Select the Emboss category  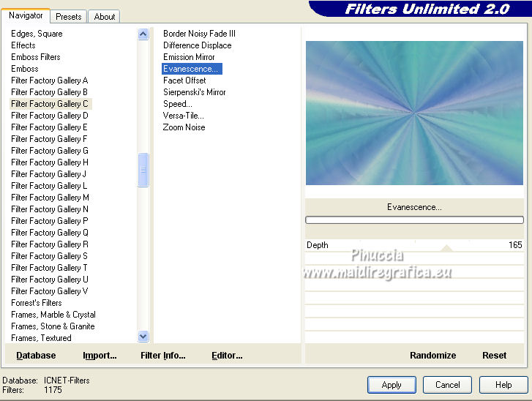[x=24, y=69]
